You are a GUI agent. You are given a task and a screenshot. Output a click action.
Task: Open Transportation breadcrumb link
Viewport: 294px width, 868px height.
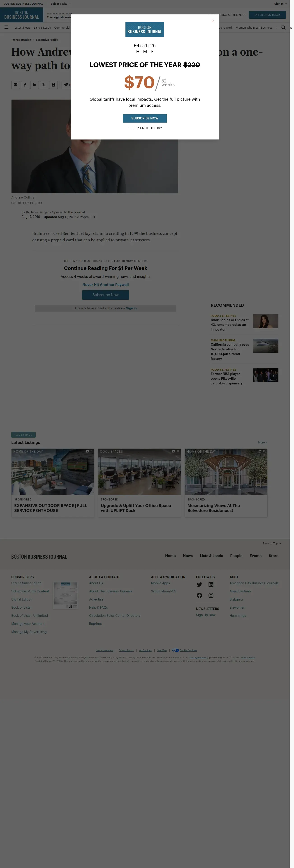(x=21, y=40)
